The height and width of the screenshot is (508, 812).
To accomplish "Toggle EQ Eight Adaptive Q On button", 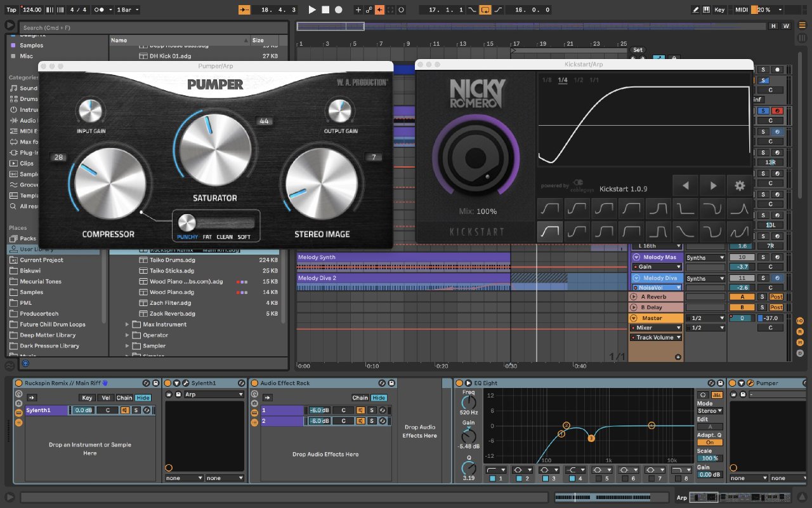I will 709,443.
